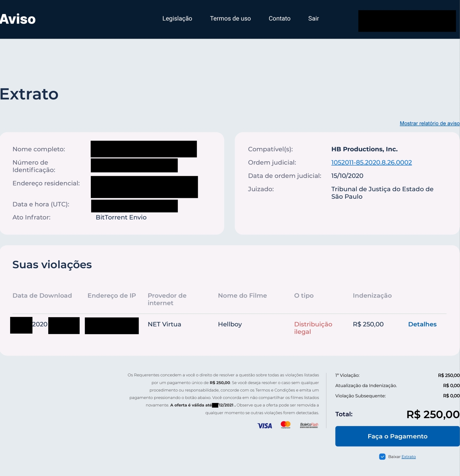Click the Distribuição ilegal type text
This screenshot has height=476, width=460.
313,328
